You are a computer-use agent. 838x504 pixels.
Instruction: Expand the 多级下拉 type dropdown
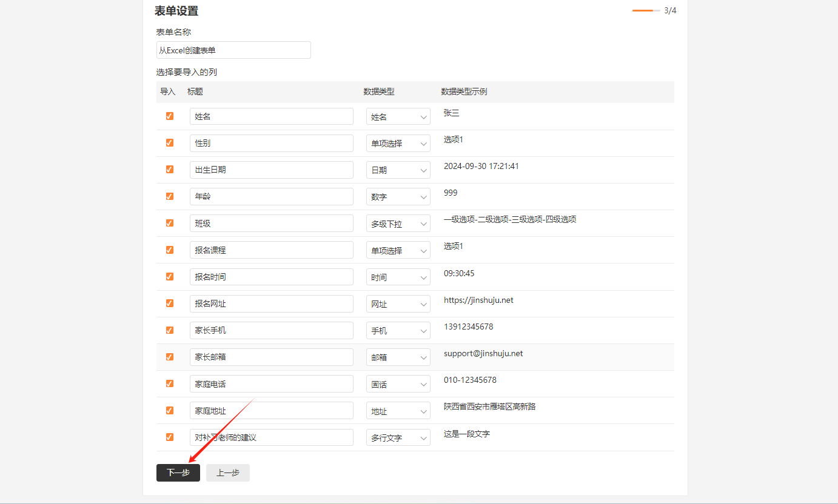[x=398, y=224]
